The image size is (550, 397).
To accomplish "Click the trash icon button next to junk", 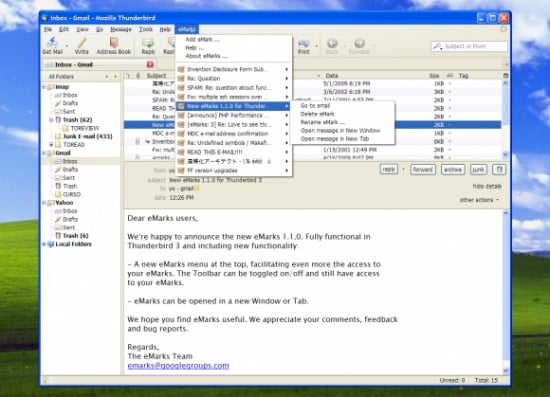I will (x=499, y=169).
